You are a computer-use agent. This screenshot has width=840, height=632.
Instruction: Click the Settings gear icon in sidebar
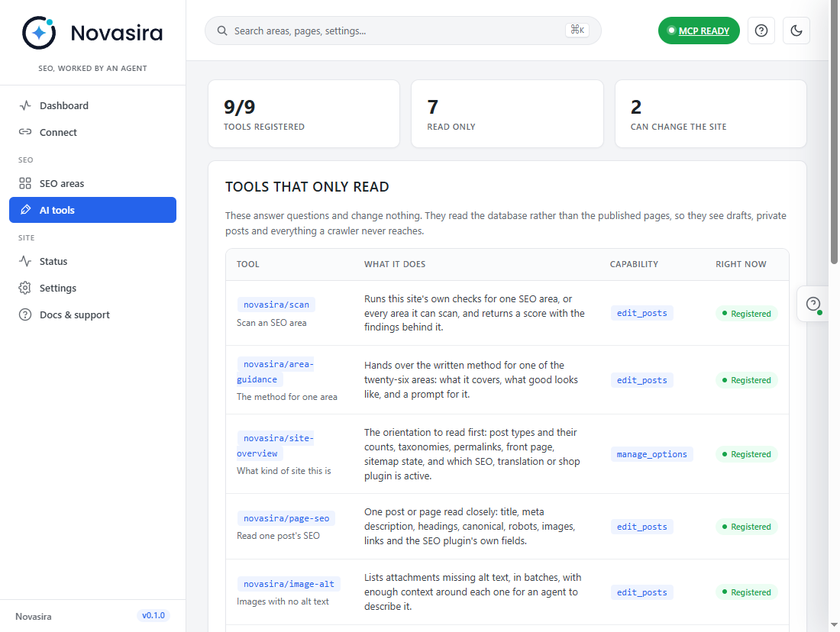click(x=25, y=289)
